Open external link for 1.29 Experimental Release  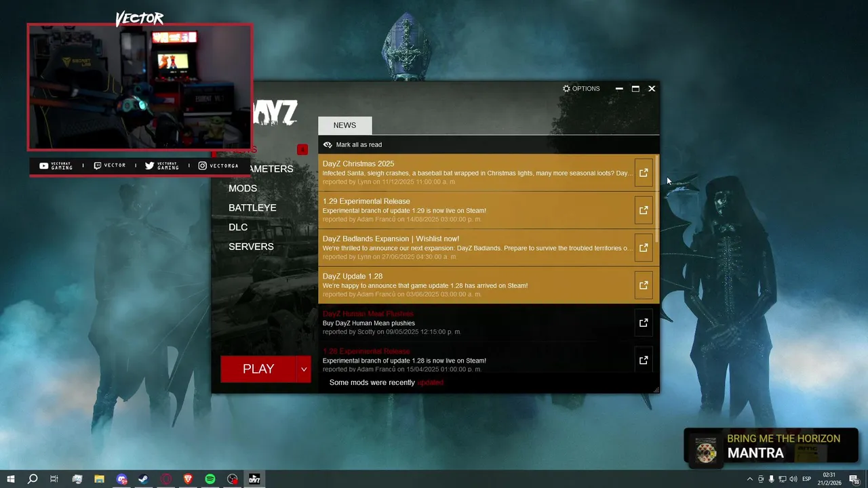[x=644, y=210]
